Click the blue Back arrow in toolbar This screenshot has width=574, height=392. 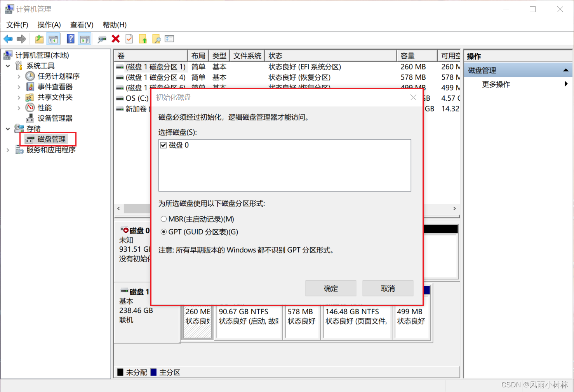pos(8,39)
